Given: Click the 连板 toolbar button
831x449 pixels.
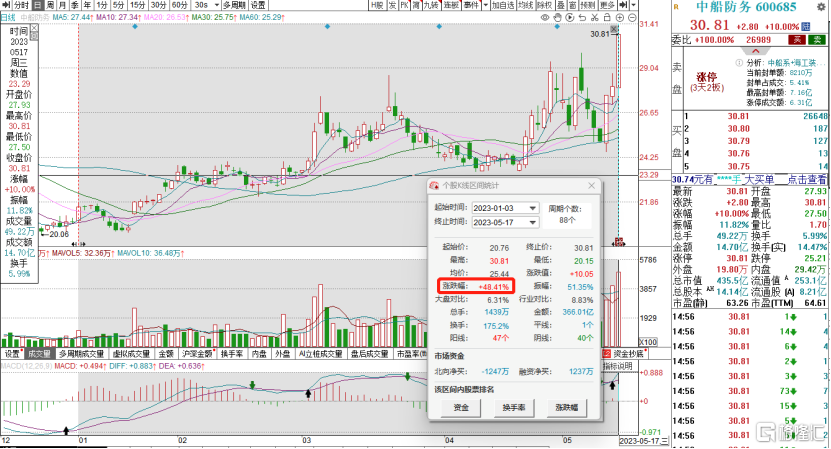Looking at the screenshot, I should pyautogui.click(x=452, y=5).
